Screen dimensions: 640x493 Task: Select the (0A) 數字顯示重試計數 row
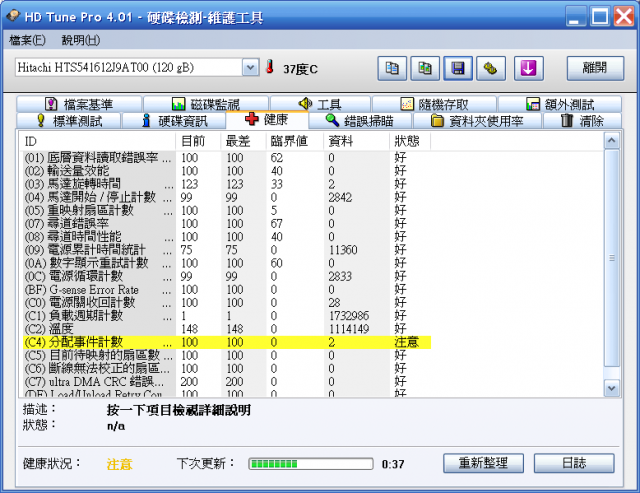[x=227, y=263]
